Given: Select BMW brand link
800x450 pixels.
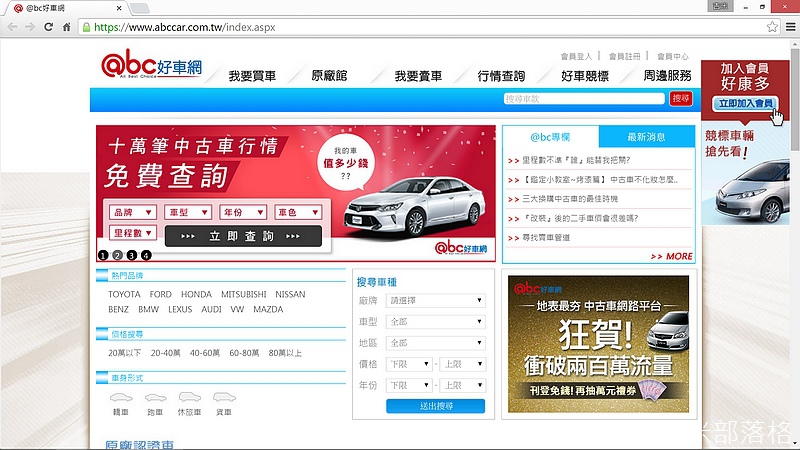Looking at the screenshot, I should pyautogui.click(x=148, y=309).
